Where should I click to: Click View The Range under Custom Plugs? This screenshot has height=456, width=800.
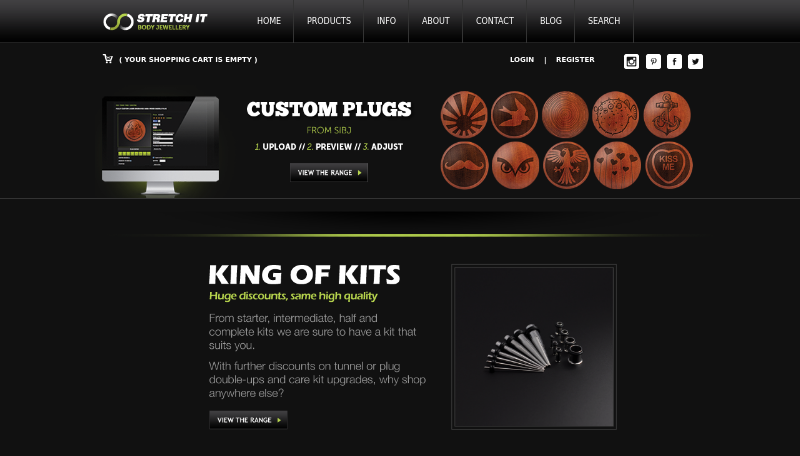329,172
